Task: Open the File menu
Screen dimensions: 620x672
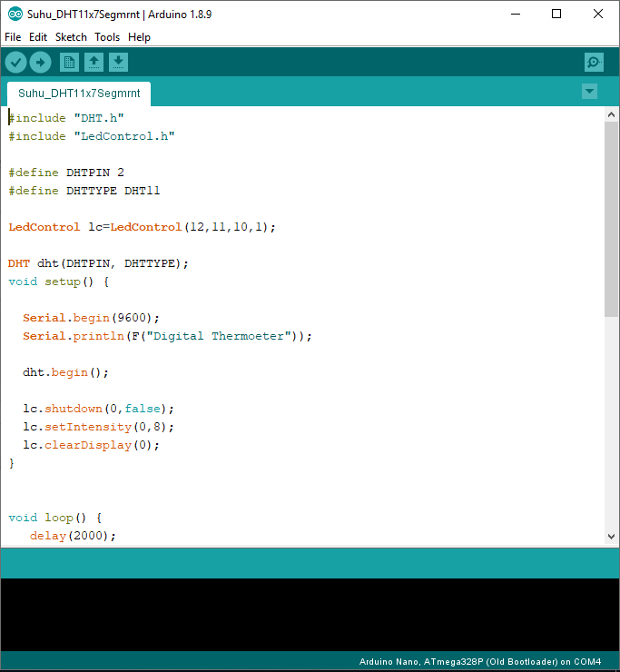Action: point(13,37)
